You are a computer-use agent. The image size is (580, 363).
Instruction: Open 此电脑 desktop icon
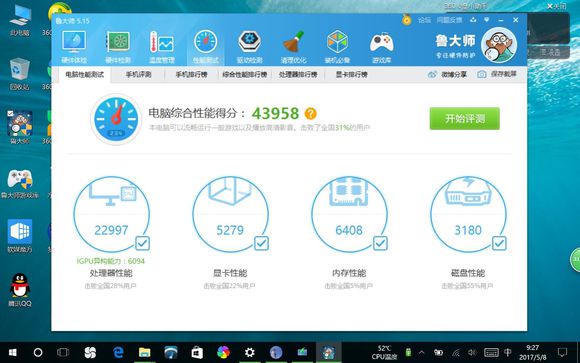[20, 20]
